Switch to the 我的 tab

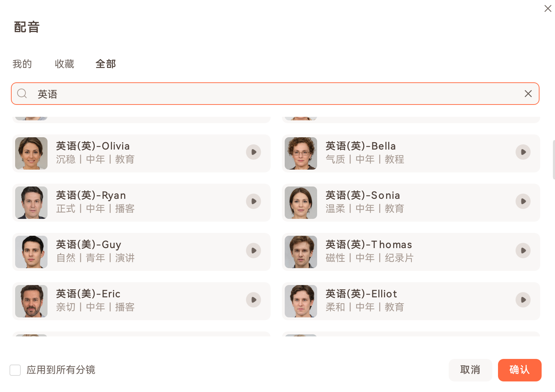(x=22, y=64)
